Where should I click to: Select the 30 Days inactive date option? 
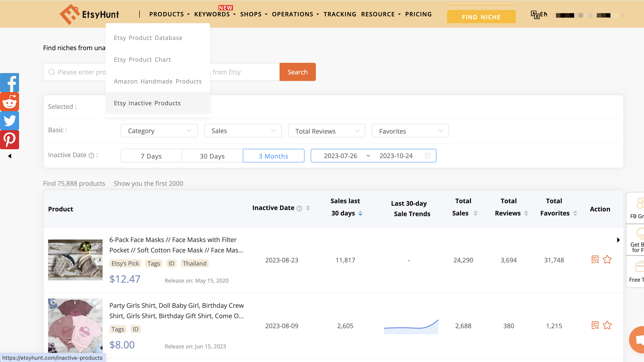click(212, 156)
